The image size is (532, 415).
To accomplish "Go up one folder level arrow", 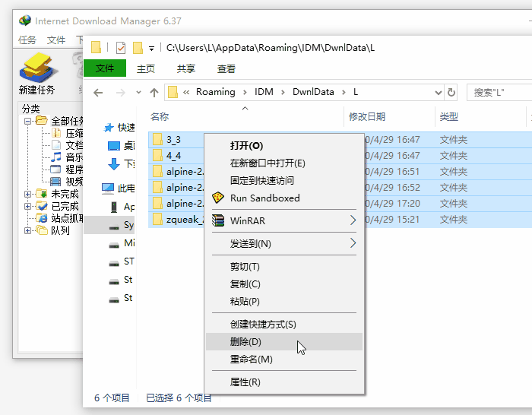I will (x=154, y=92).
